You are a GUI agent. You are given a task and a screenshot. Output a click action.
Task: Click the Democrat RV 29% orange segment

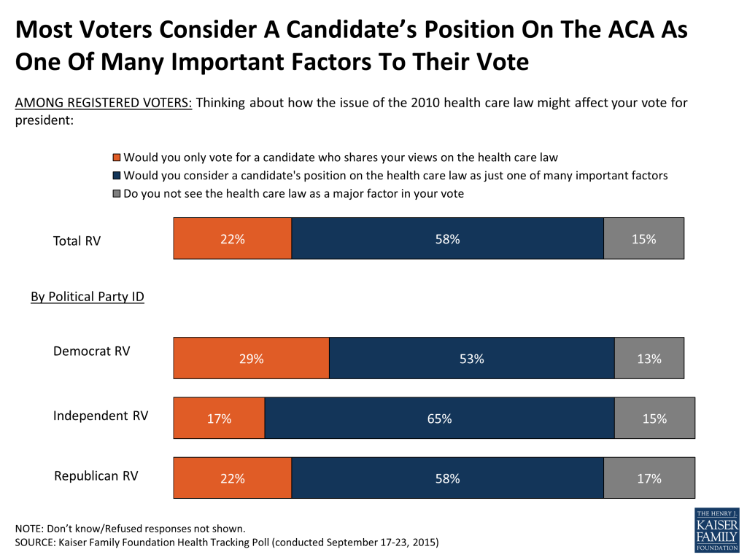(251, 358)
